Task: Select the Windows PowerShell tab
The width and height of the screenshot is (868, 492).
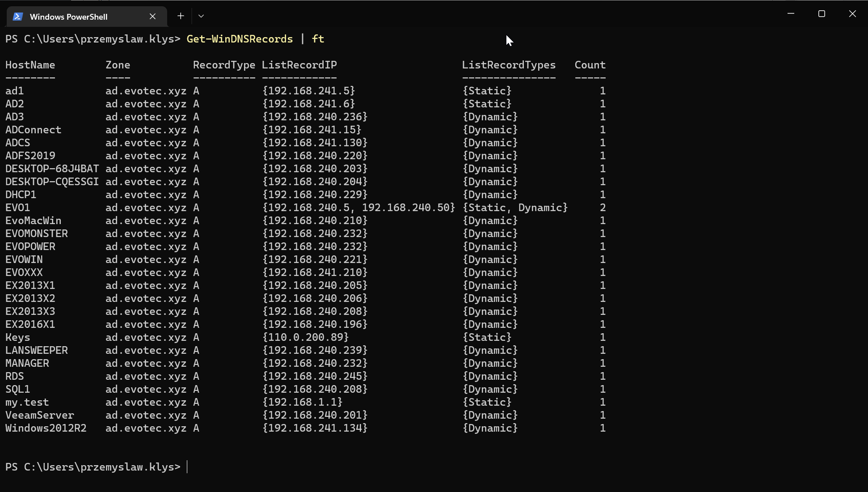Action: 68,17
